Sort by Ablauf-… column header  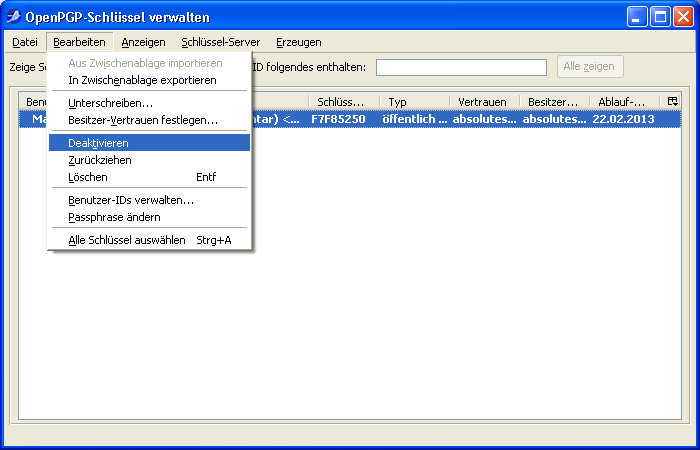point(625,102)
